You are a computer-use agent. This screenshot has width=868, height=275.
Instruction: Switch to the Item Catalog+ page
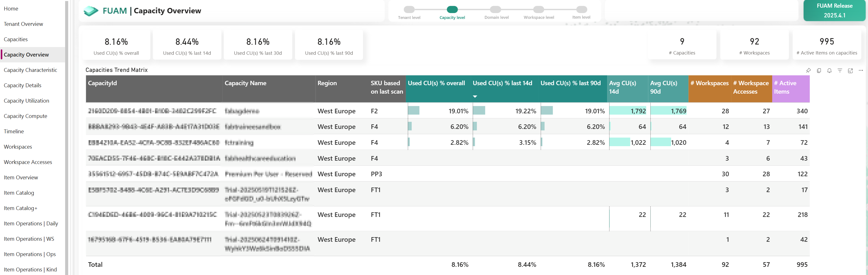[x=20, y=208]
